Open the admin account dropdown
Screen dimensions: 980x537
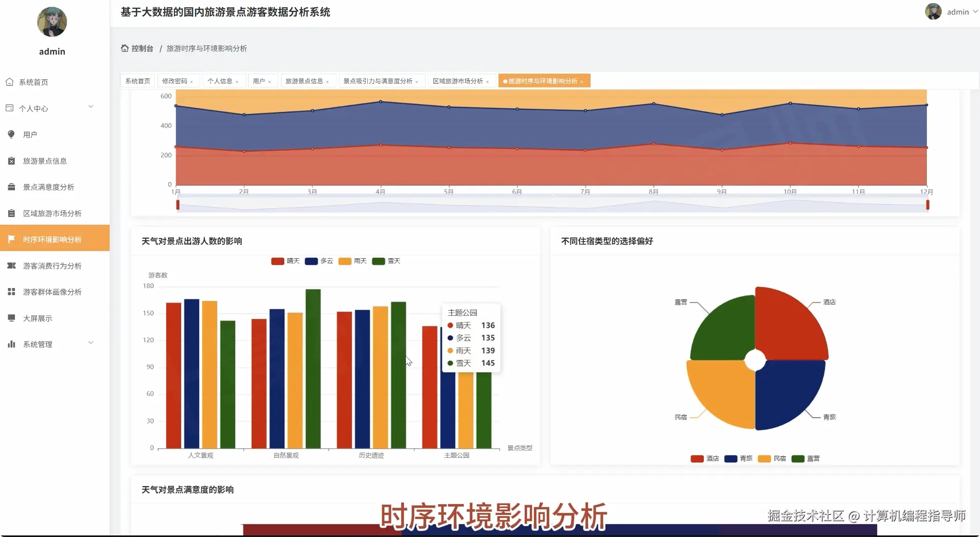(958, 11)
